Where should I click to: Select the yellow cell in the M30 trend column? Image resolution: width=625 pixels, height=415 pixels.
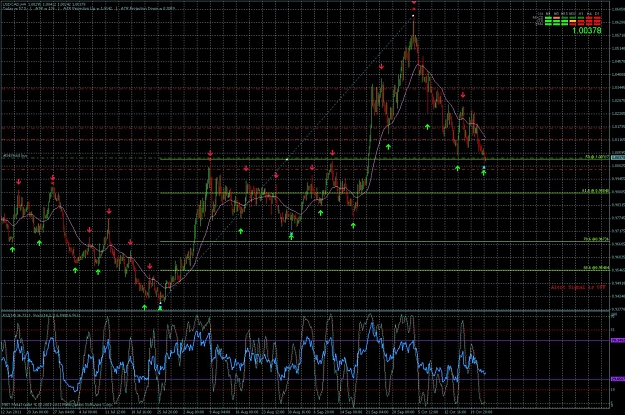tap(573, 21)
